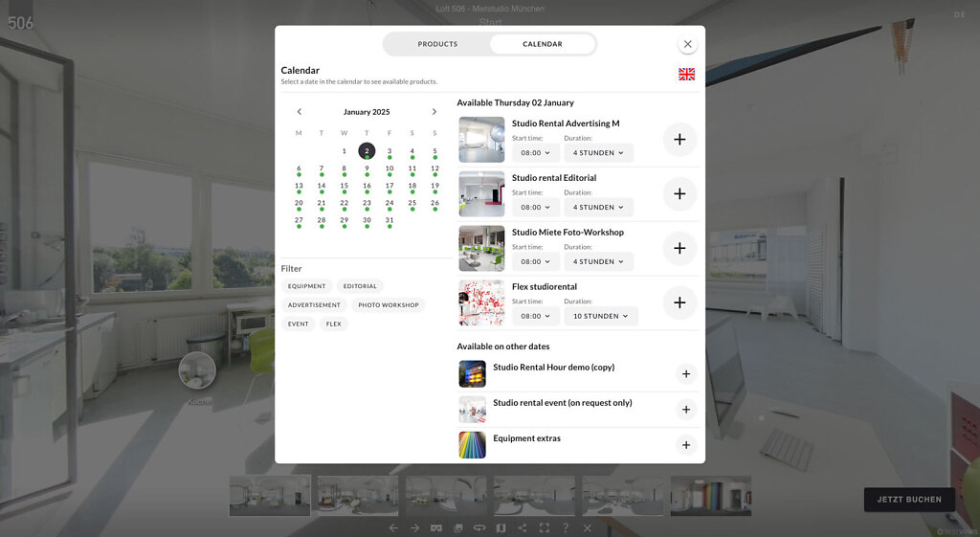This screenshot has width=980, height=537.
Task: Click the share icon in bottom toolbar
Action: (x=522, y=527)
